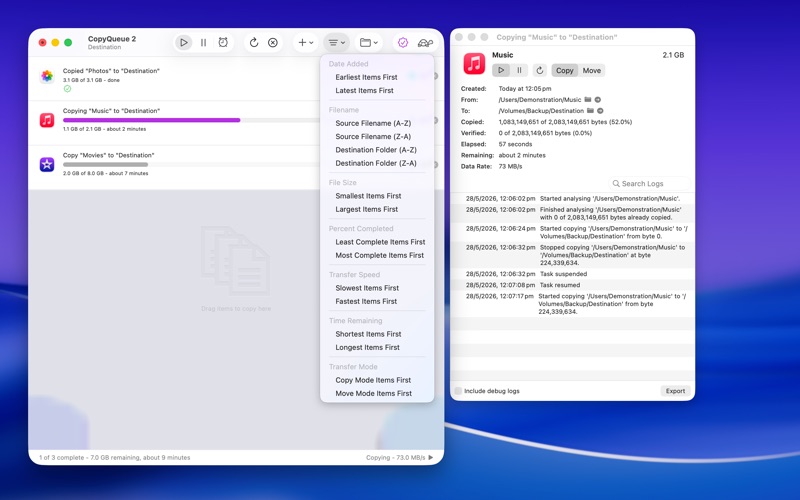Restart the Music task with circular arrow
This screenshot has height=500, width=800.
(x=540, y=70)
